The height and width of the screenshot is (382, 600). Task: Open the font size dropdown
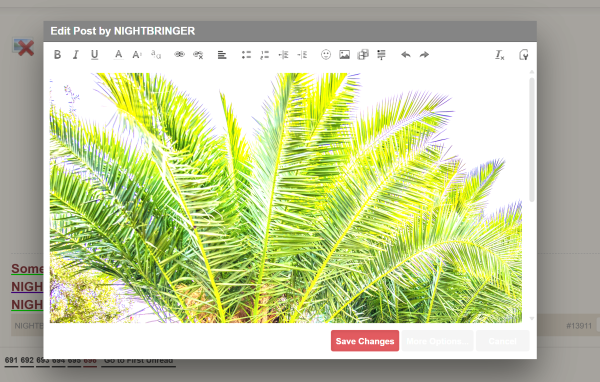(137, 55)
